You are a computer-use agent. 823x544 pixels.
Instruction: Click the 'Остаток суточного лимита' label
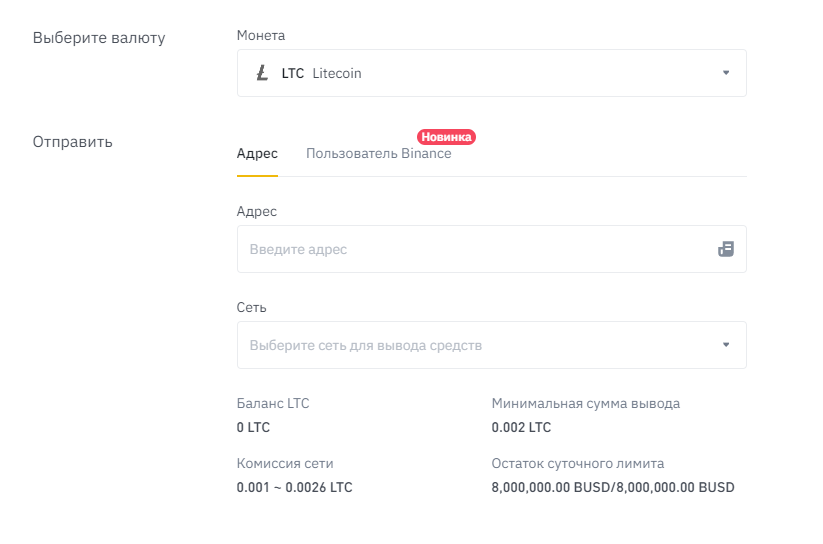578,464
